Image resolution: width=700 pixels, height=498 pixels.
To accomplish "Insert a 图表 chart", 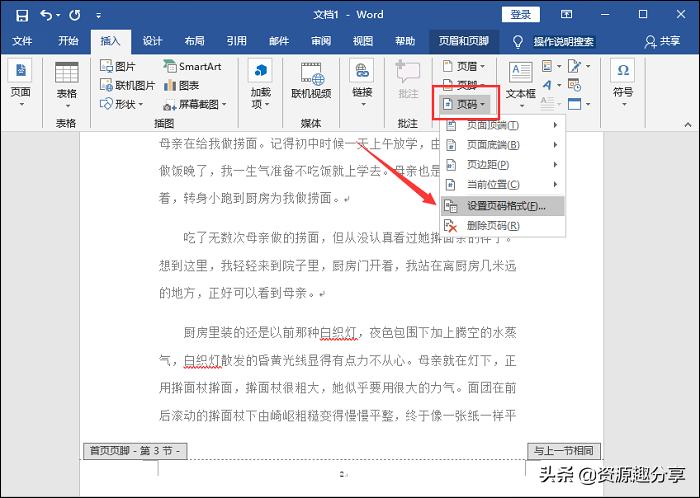I will pos(182,85).
